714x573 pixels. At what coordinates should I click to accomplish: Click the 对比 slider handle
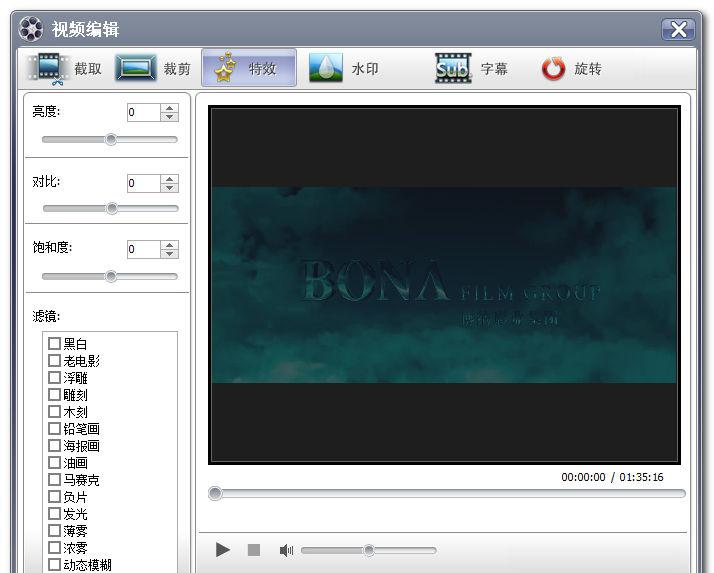click(112, 209)
